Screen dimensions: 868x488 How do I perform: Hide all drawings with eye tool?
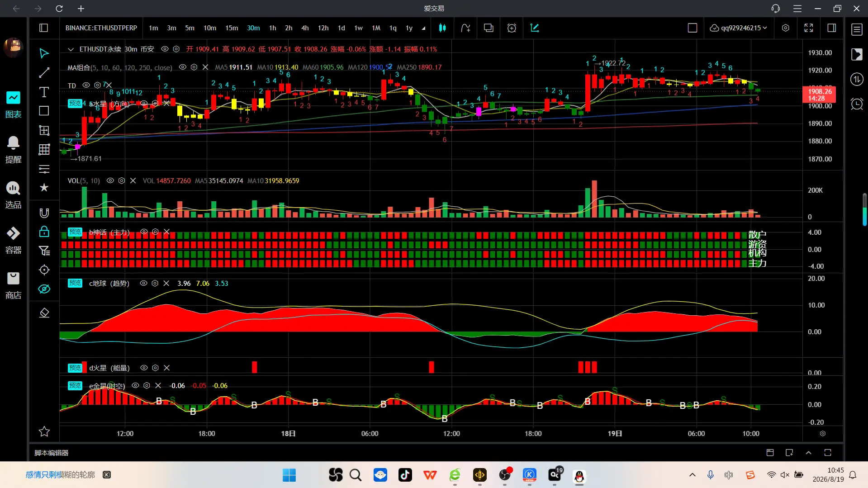click(x=44, y=289)
